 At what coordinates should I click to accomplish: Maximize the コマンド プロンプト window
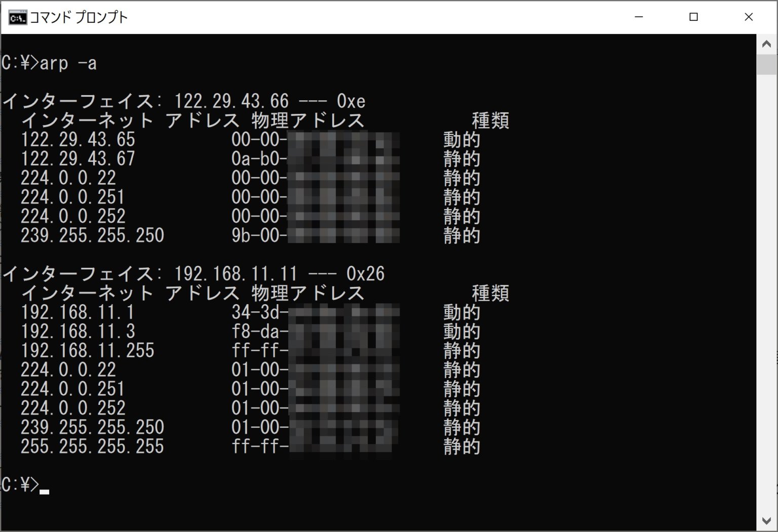693,17
